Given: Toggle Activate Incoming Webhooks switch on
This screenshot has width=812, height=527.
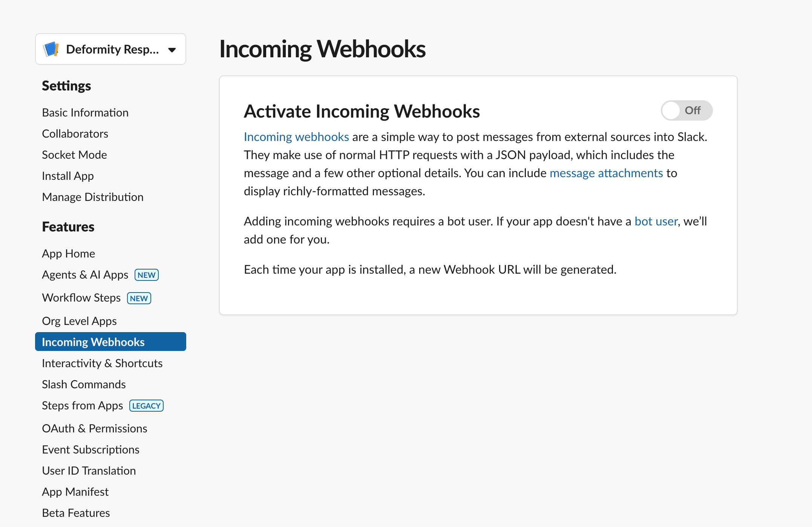Looking at the screenshot, I should pyautogui.click(x=686, y=110).
